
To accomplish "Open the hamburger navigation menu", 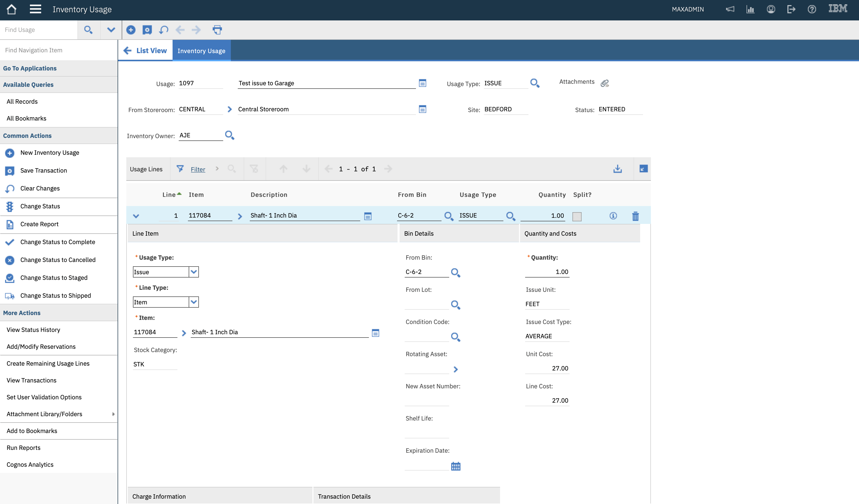I will point(35,9).
